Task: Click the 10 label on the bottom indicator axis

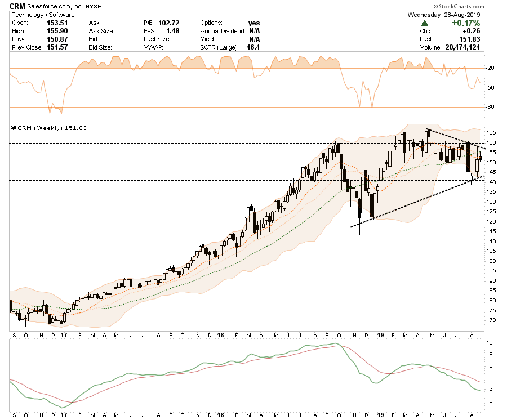Action: (490, 343)
